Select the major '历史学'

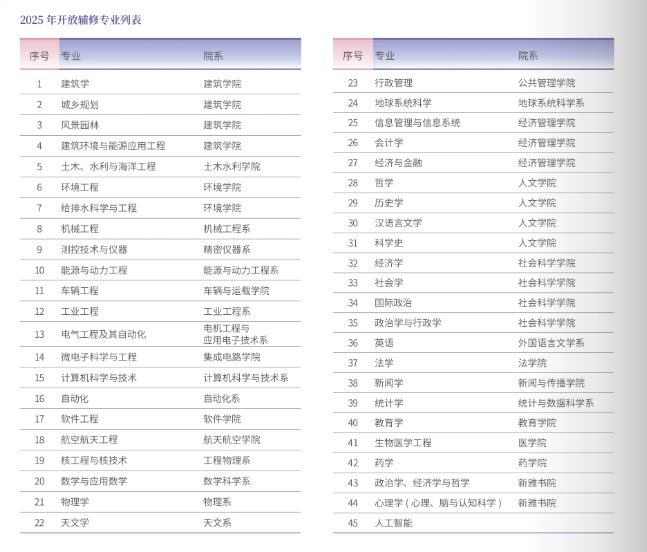point(389,203)
